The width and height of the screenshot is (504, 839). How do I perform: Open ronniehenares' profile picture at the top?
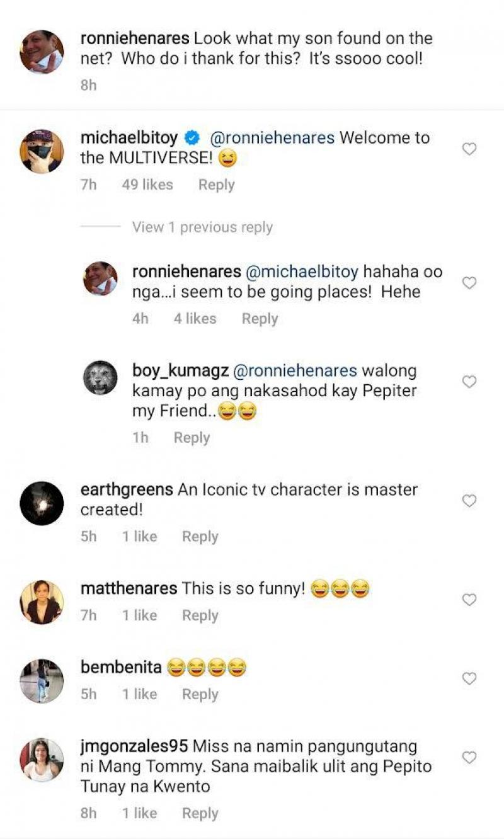coord(42,52)
